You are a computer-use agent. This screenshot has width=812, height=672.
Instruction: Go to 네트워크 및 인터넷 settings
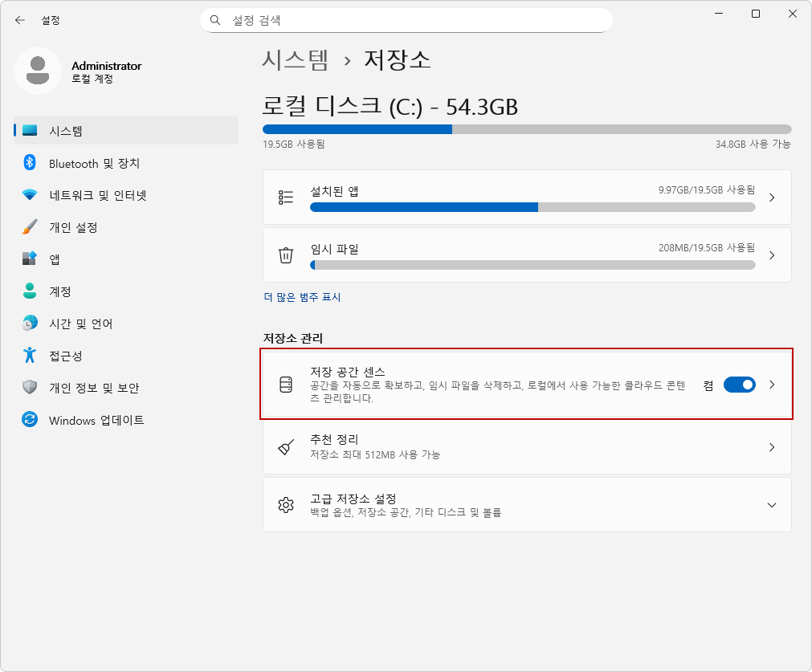coord(126,195)
